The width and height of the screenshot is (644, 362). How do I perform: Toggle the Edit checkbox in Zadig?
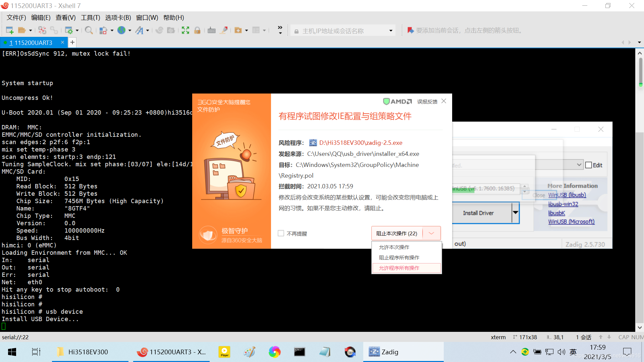[588, 165]
